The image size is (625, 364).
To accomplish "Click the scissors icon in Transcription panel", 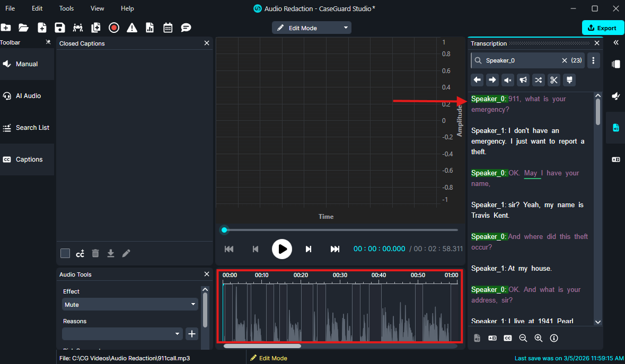I will [x=553, y=80].
